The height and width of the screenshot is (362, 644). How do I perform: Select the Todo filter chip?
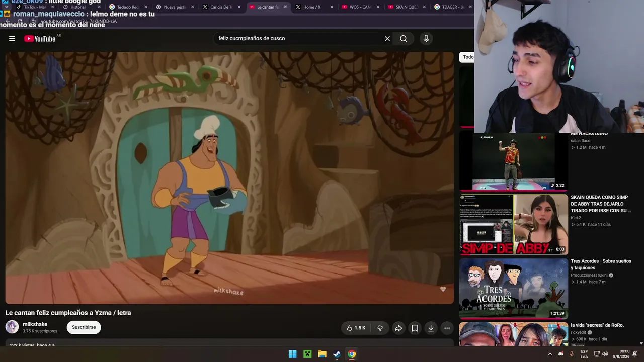pos(467,57)
